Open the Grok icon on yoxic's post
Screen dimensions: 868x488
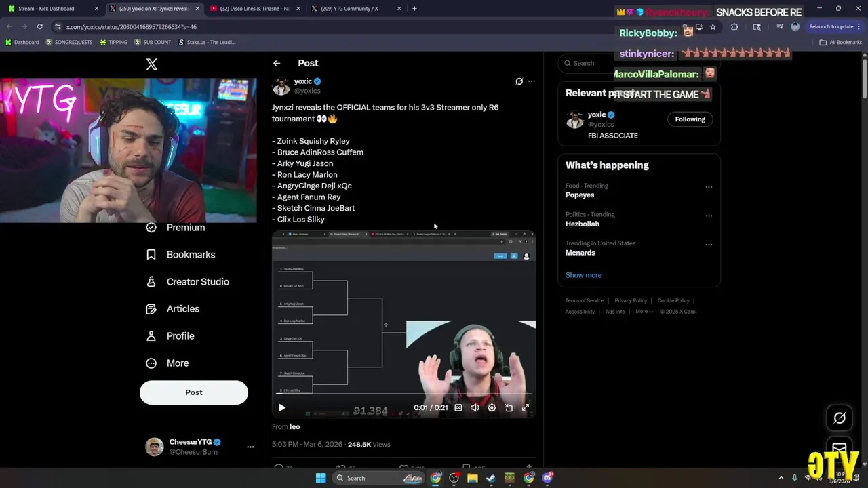pyautogui.click(x=519, y=81)
